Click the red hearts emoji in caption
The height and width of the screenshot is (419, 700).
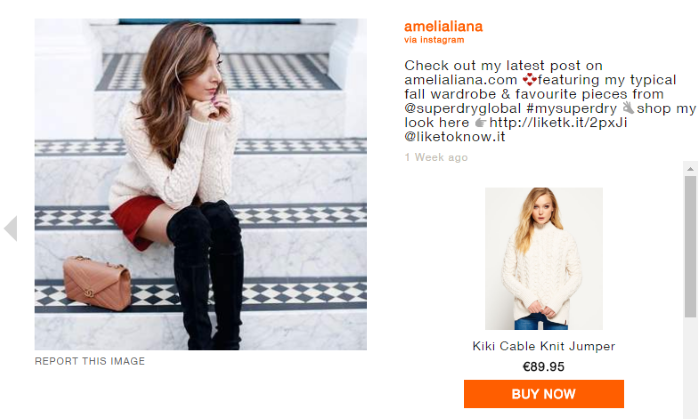[x=529, y=79]
